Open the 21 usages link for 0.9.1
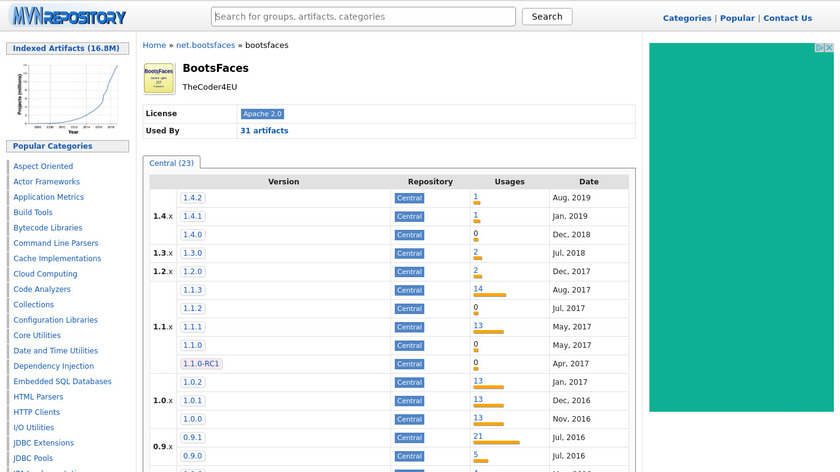Screen dimensions: 840x472 click(x=478, y=436)
